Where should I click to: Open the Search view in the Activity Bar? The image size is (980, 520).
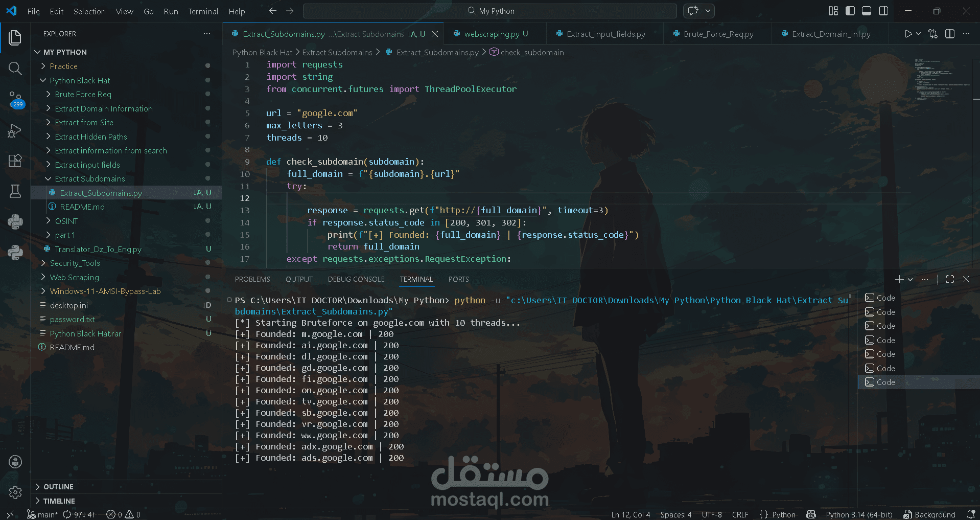[x=15, y=68]
